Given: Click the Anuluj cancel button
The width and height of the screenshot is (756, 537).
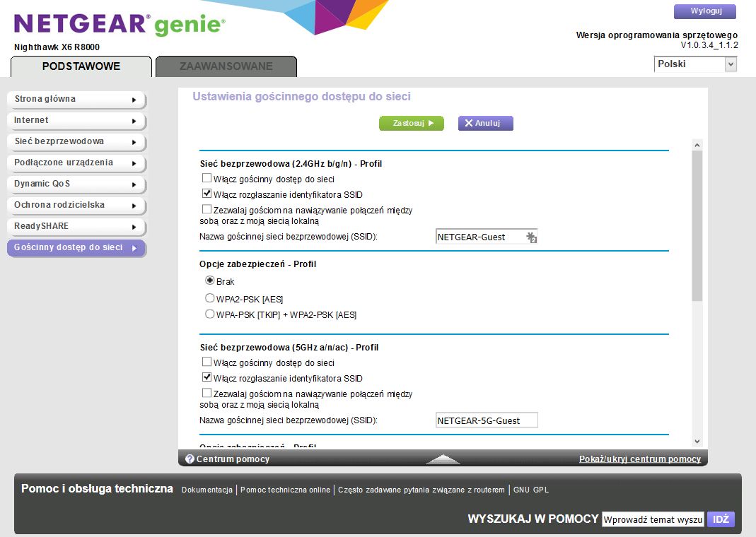Looking at the screenshot, I should pyautogui.click(x=486, y=123).
